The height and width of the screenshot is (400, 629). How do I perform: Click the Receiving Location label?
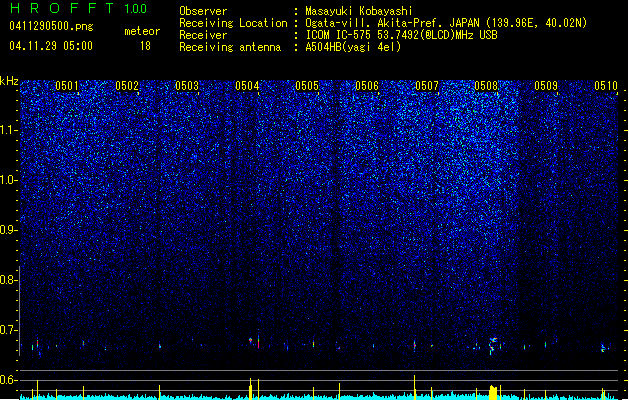coord(233,23)
